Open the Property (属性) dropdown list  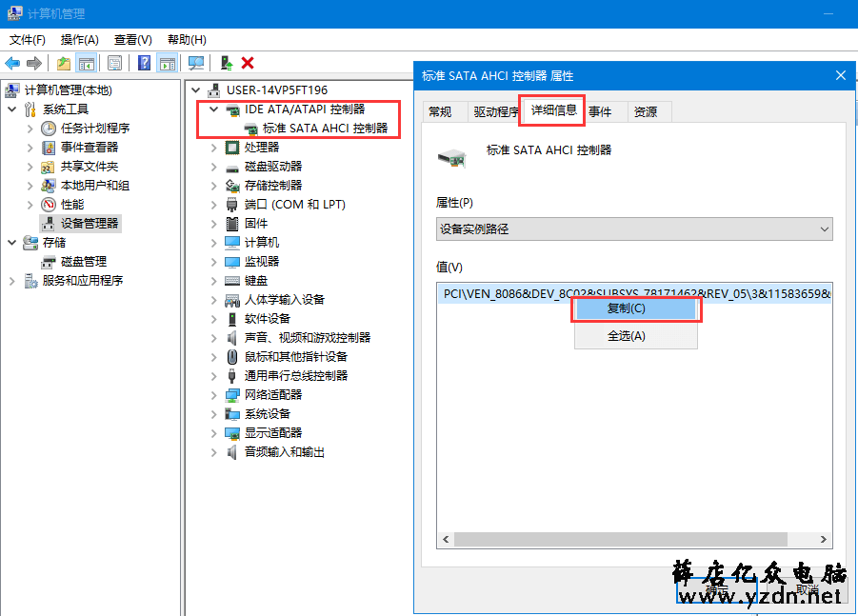634,229
